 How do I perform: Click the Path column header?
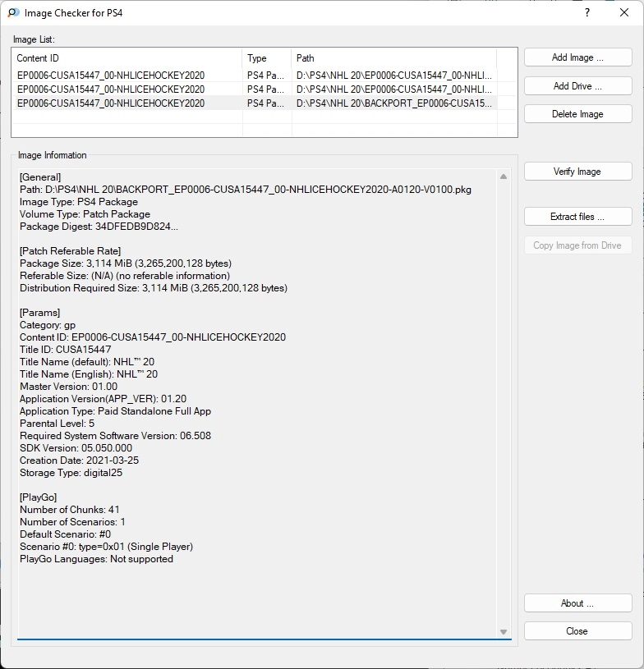coord(394,58)
